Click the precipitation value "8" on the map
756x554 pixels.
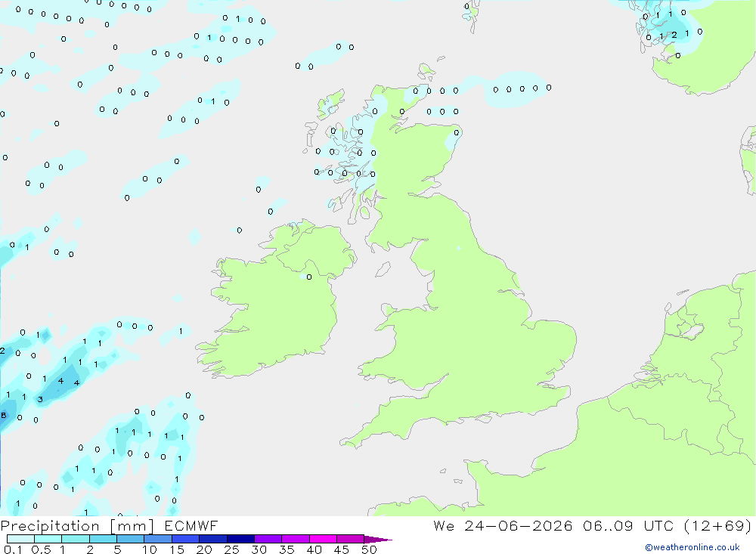(x=3, y=415)
